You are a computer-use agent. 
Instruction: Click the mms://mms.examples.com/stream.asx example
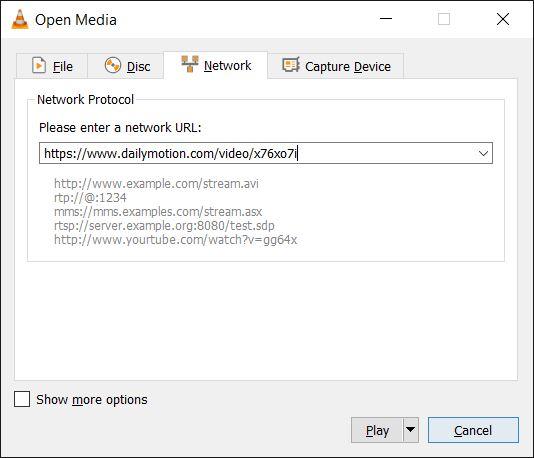pyautogui.click(x=158, y=212)
